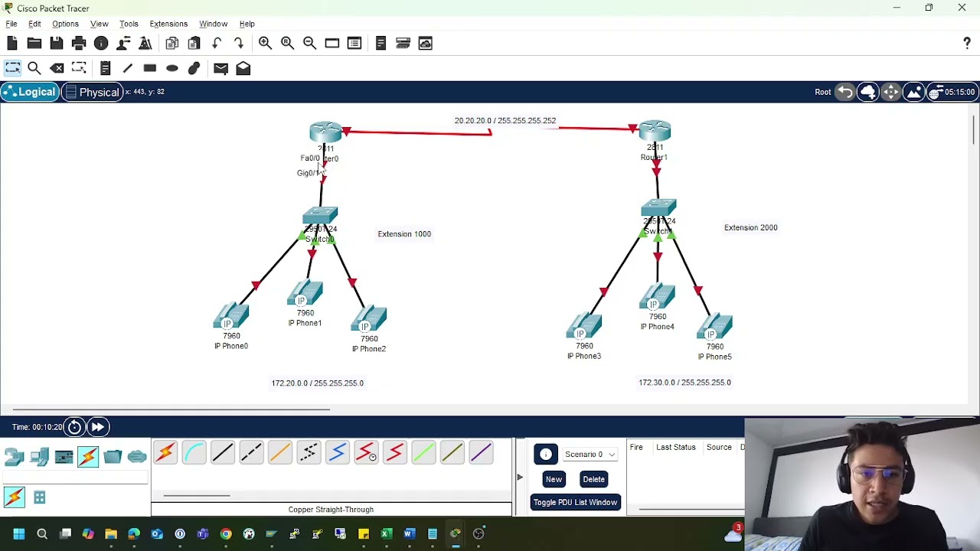
Task: Click the New file icon
Action: click(x=12, y=44)
